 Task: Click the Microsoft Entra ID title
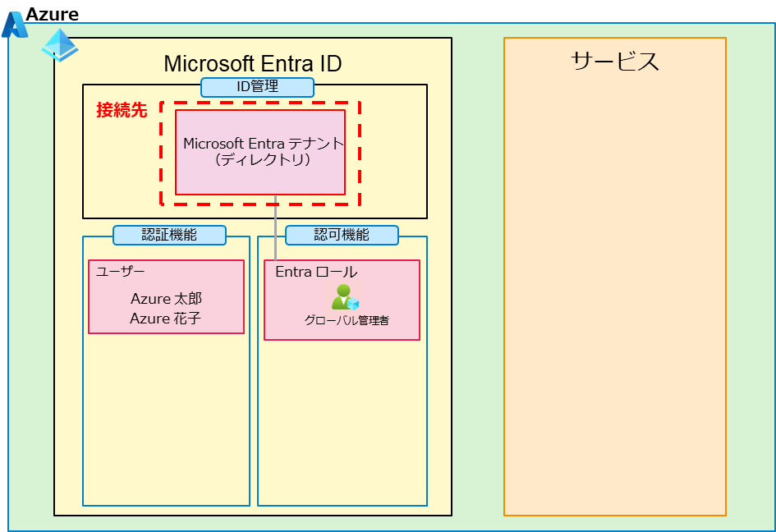(253, 63)
